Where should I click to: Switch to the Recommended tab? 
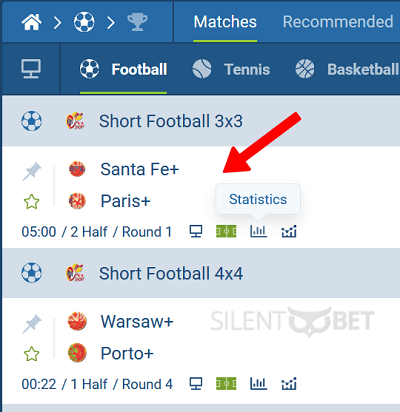[x=338, y=22]
